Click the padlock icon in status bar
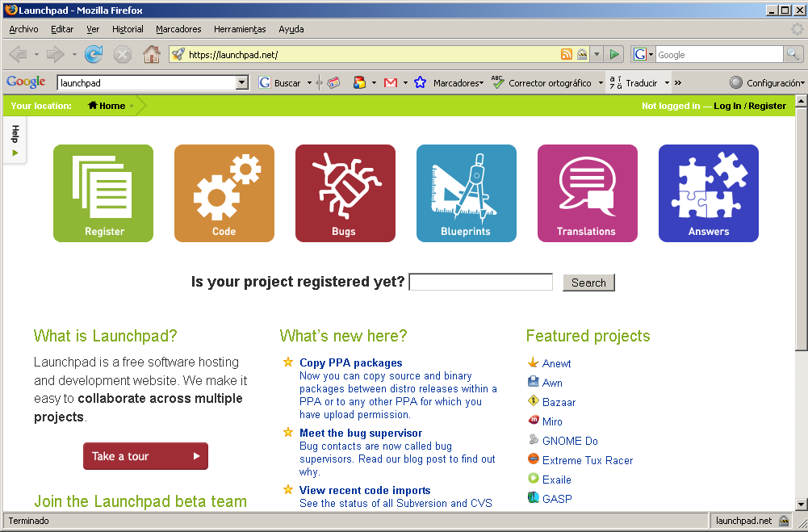808x532 pixels. pos(784,521)
